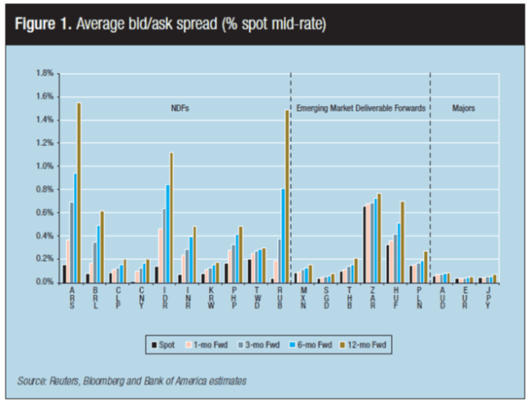Click the black Spot legend swatch

coord(154,345)
